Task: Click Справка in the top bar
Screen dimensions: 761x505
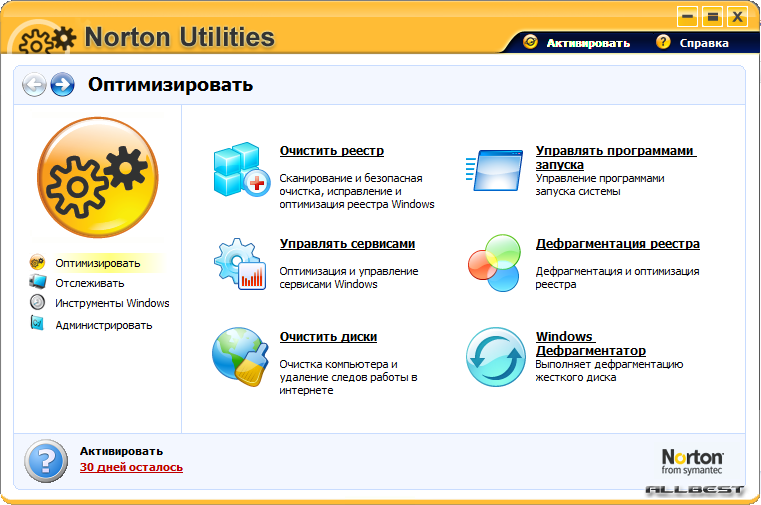Action: point(704,43)
